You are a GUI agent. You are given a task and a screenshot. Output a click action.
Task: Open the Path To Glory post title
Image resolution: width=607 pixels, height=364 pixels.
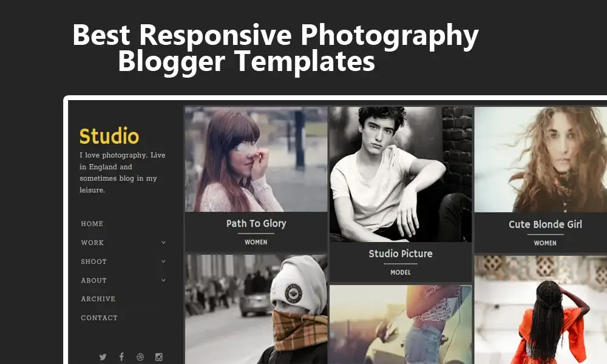coord(256,224)
